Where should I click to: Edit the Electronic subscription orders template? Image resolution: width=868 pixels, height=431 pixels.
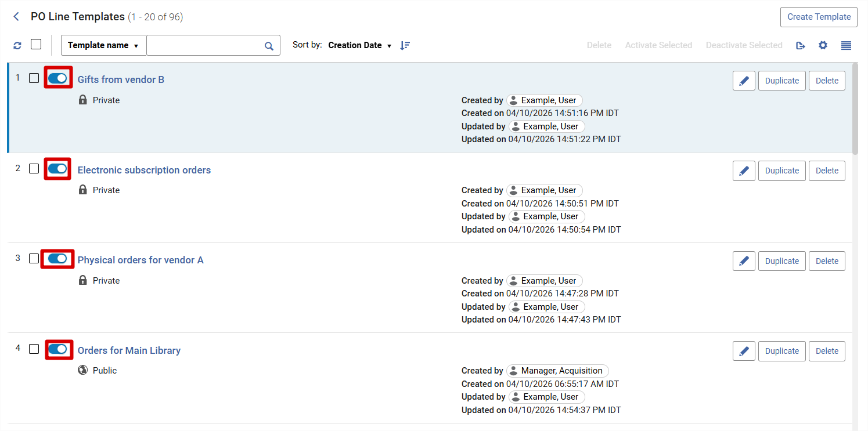coord(744,171)
